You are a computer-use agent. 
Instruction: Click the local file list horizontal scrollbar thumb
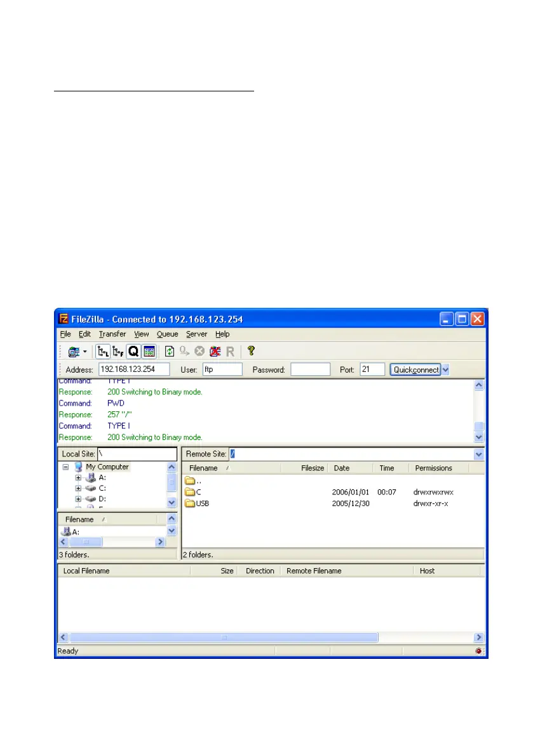point(86,542)
